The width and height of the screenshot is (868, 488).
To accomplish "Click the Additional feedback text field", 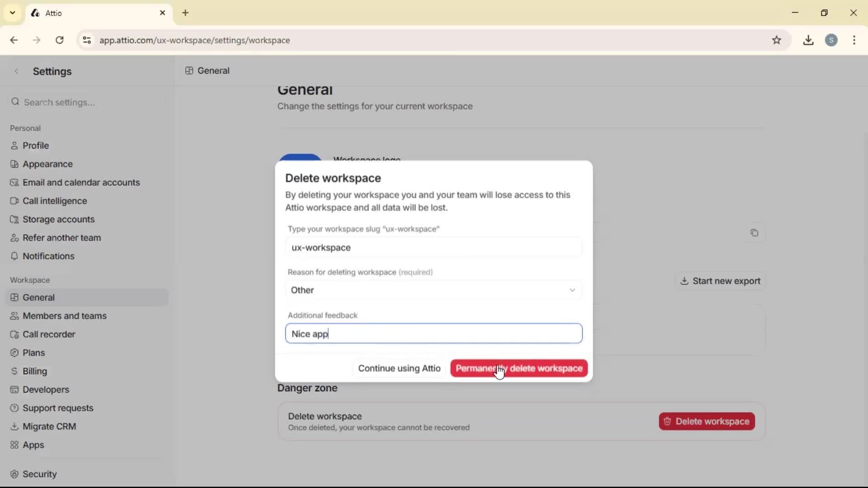I will tap(434, 333).
